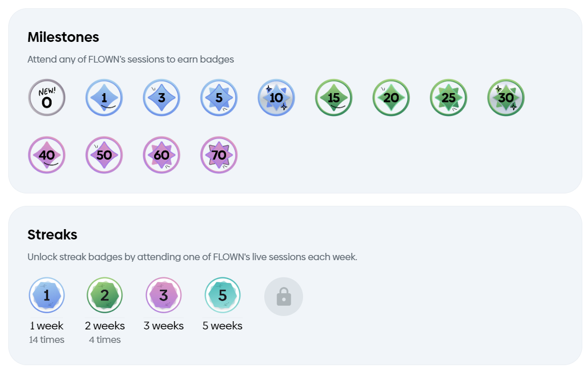
Task: Open the green 2 weeks streak badge
Action: (104, 295)
